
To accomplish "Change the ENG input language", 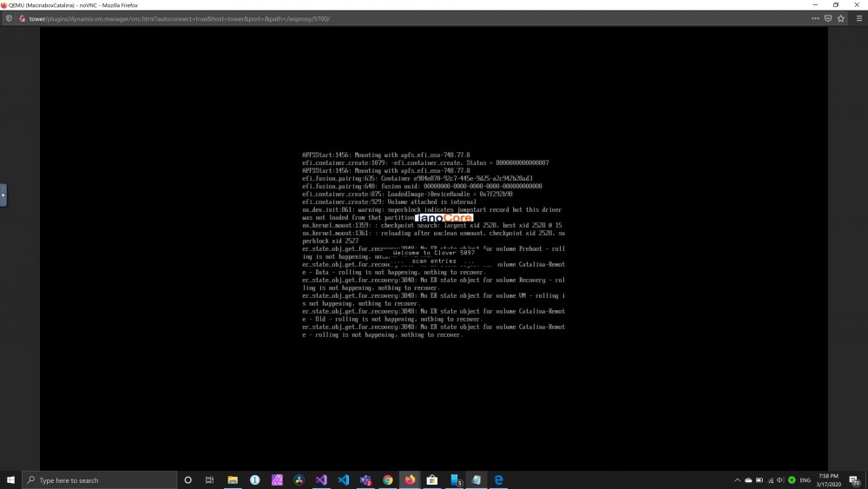I will click(x=806, y=480).
